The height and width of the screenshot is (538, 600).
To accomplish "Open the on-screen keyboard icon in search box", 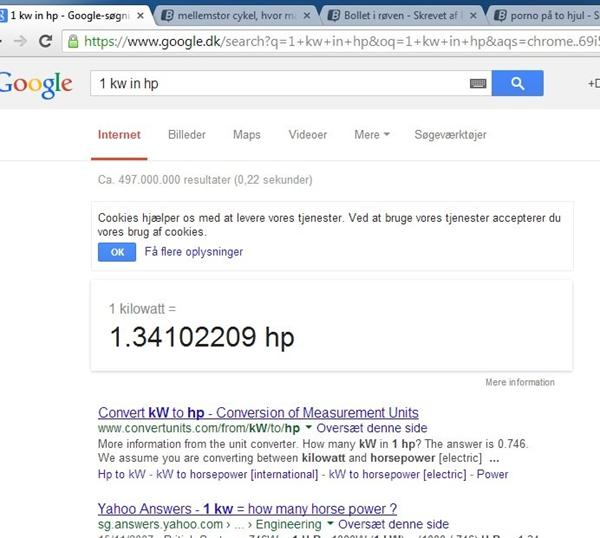I will point(478,83).
